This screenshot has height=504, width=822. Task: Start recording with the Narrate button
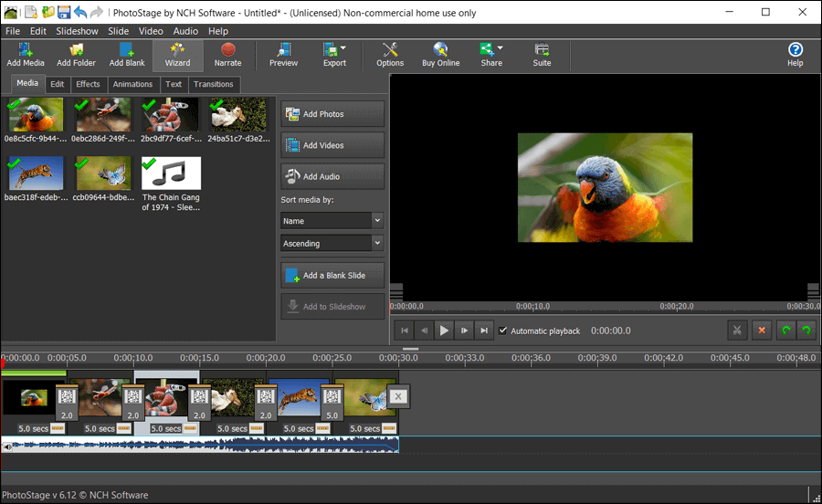pos(227,55)
